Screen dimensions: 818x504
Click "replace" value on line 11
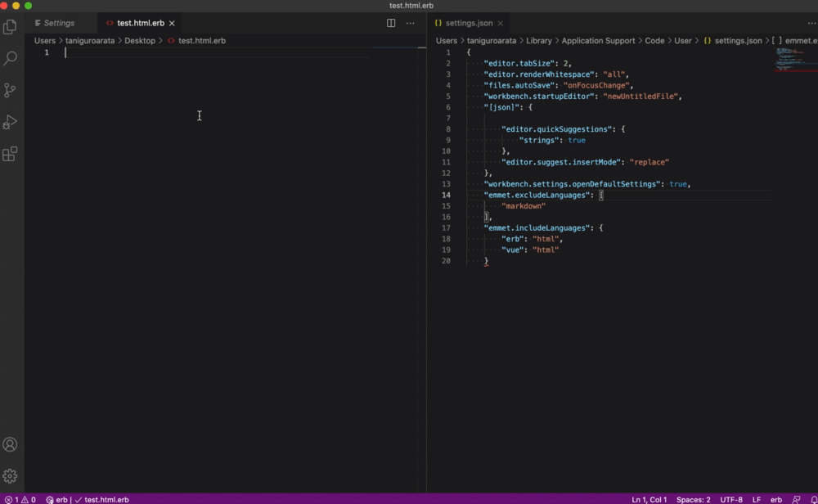[649, 162]
